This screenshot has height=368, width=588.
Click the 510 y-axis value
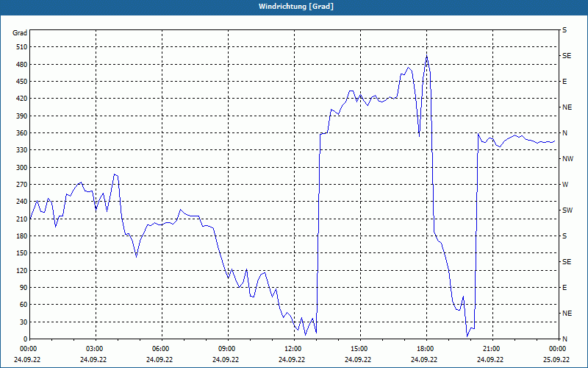pos(22,47)
